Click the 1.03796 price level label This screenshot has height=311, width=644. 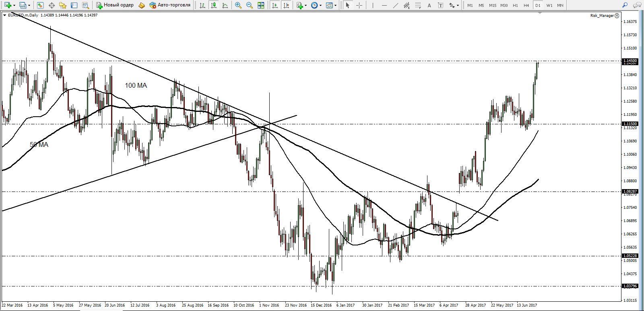point(630,286)
